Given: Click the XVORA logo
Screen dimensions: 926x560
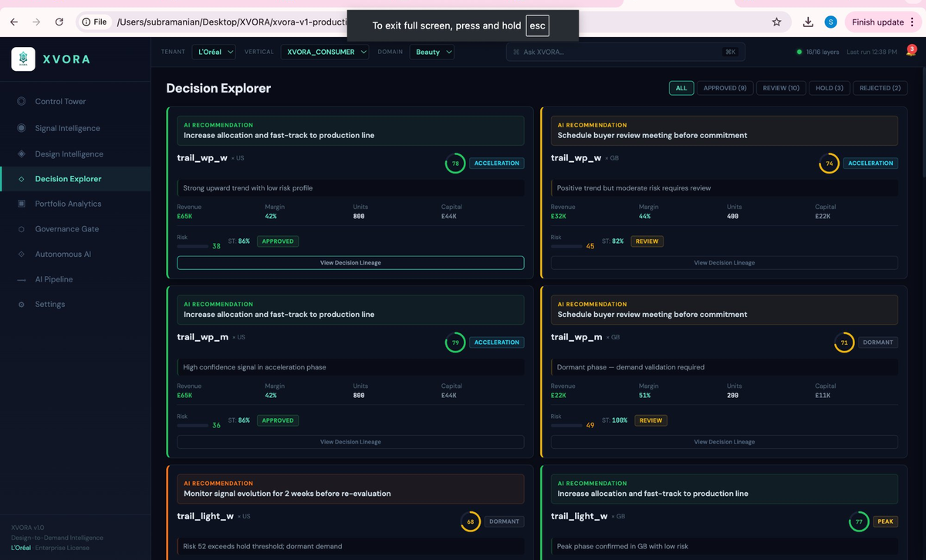Looking at the screenshot, I should (x=22, y=59).
